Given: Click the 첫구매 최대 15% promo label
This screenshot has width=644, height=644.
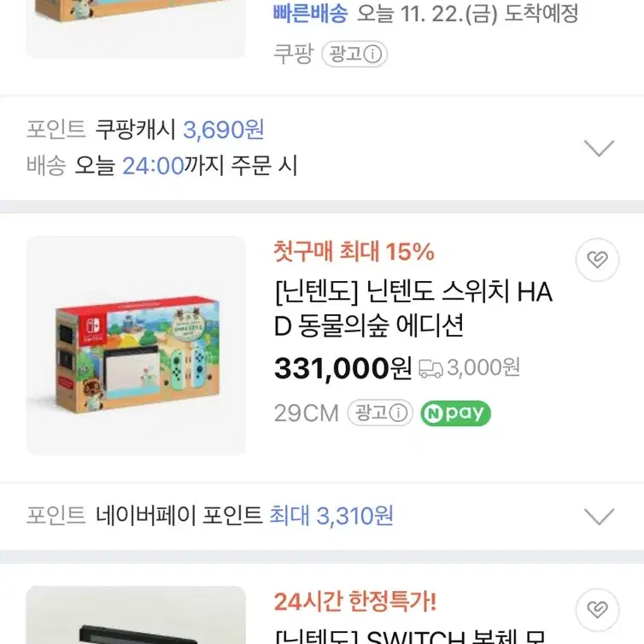Looking at the screenshot, I should click(x=354, y=251).
